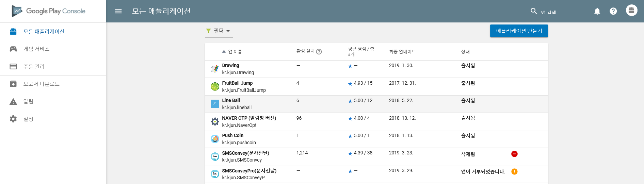Click the star rating icon in FruitBall Jump row
The width and height of the screenshot is (644, 184).
(350, 84)
